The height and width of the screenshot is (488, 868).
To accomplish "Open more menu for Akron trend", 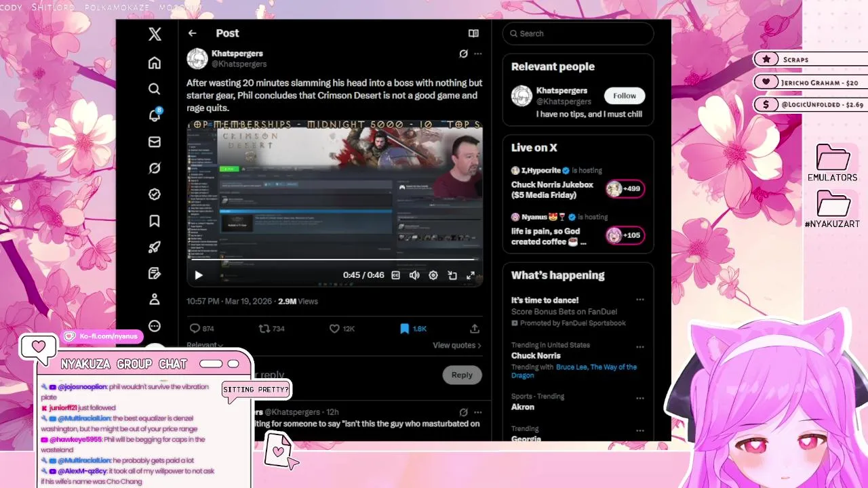I will pyautogui.click(x=639, y=398).
